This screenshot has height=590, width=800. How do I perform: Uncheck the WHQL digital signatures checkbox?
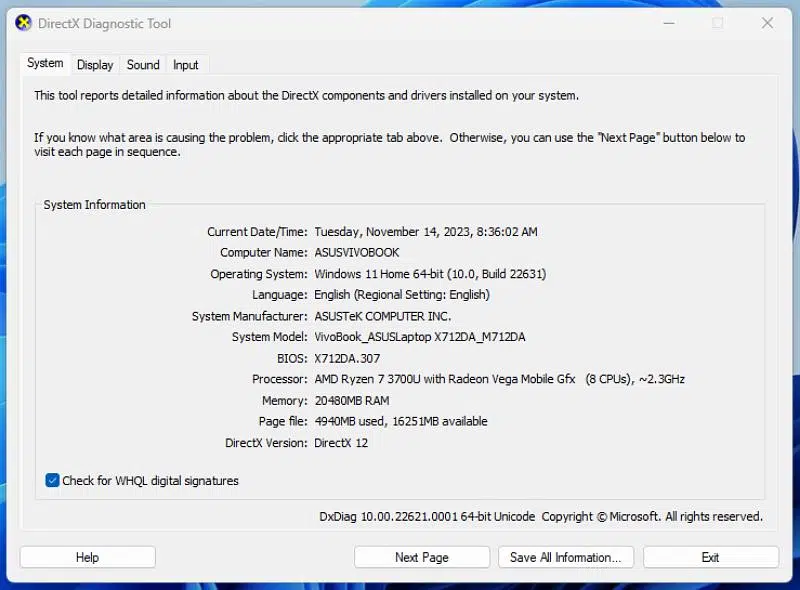(x=53, y=481)
